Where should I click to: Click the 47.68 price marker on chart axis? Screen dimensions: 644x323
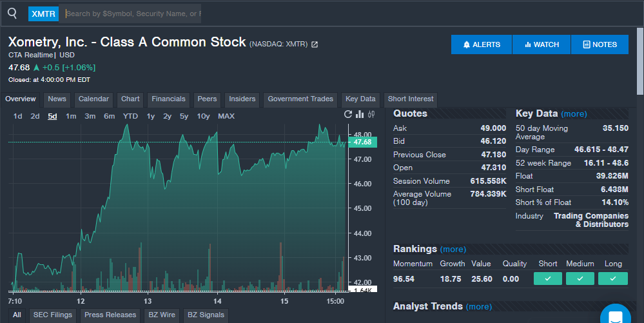(x=362, y=142)
